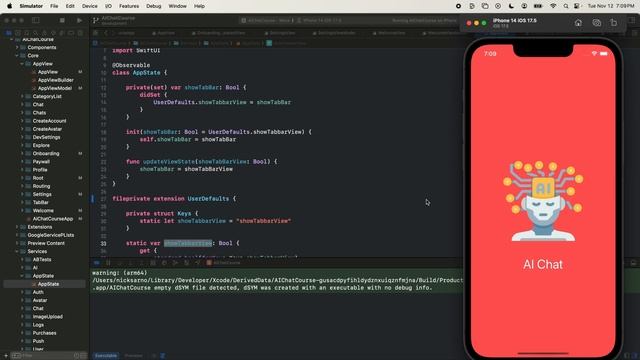Screen dimensions: 640x360
Task: Click the Simulator rotate device icon
Action: pyautogui.click(x=614, y=23)
